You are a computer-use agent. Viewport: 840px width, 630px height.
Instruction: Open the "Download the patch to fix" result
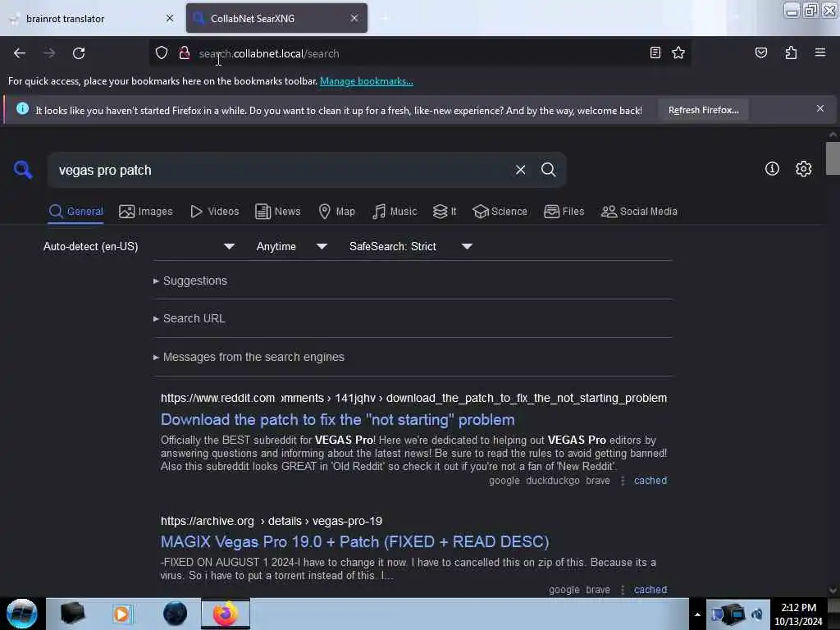click(337, 419)
